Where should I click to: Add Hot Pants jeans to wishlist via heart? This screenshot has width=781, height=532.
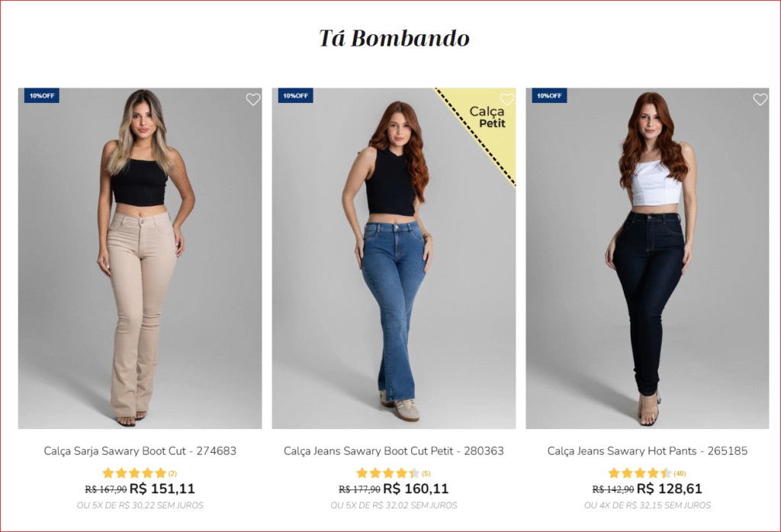(760, 100)
